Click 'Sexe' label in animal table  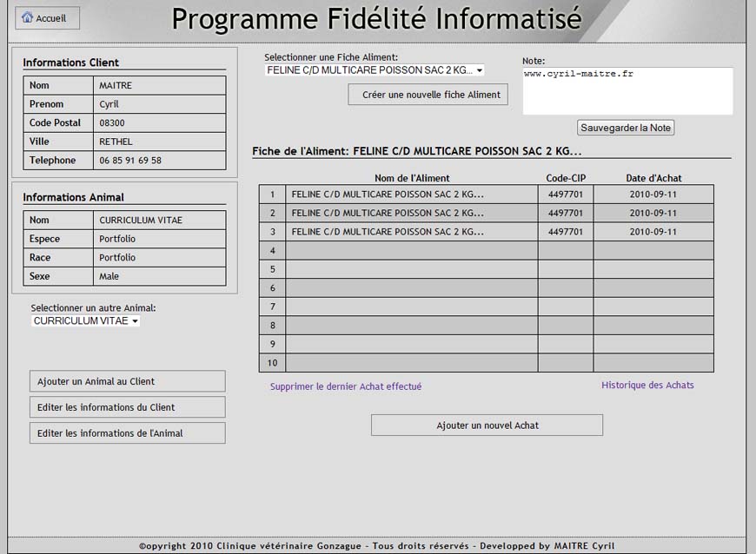[39, 276]
